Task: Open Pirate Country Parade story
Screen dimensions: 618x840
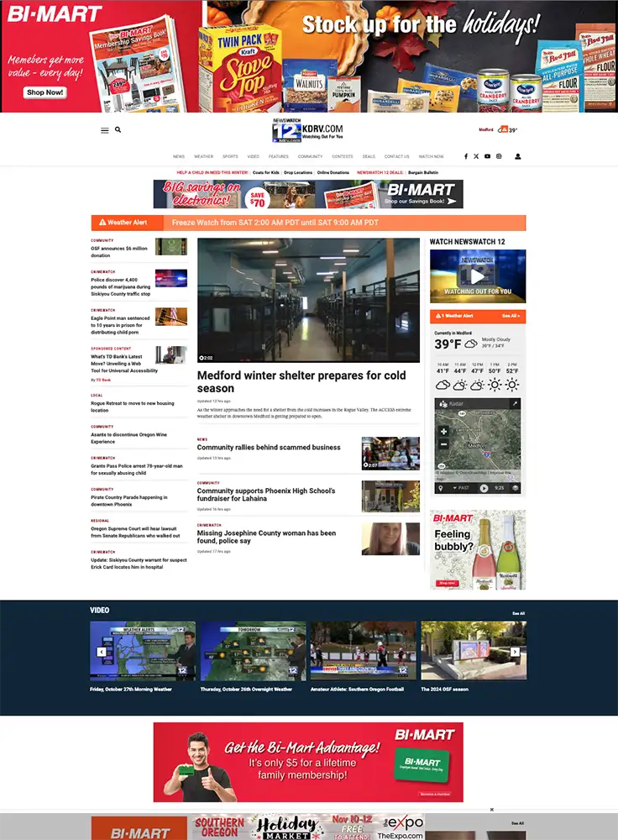Action: point(129,501)
